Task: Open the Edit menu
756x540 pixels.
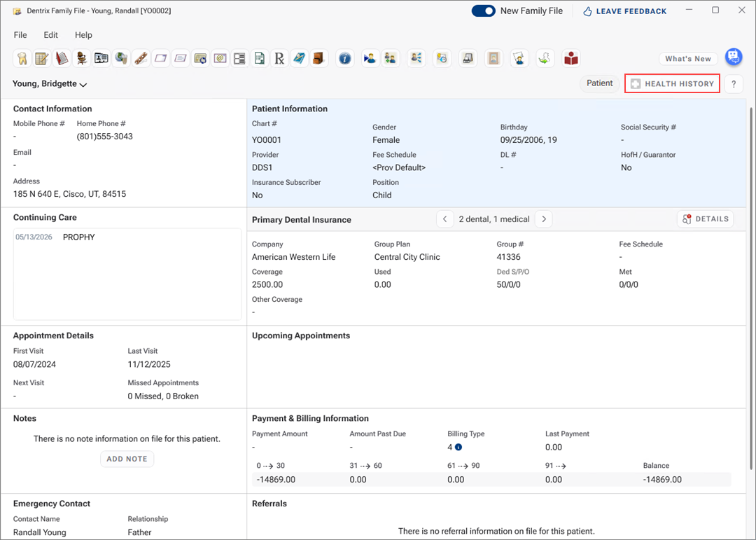Action: 51,35
